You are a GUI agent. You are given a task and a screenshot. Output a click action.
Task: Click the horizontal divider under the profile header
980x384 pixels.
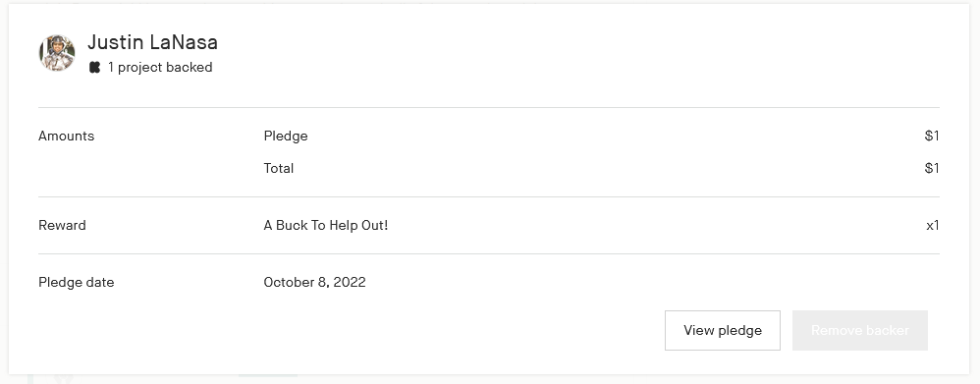pyautogui.click(x=489, y=108)
